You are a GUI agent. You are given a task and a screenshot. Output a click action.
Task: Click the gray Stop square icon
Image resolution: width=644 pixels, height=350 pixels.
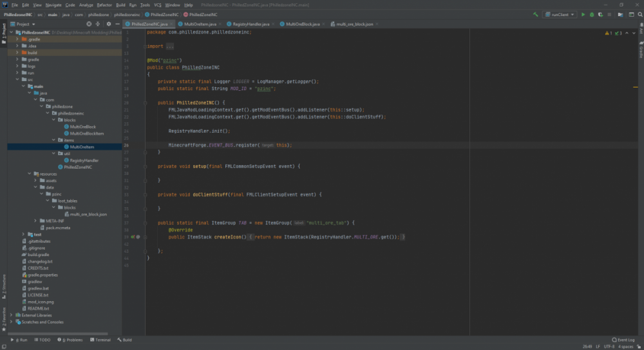(609, 14)
